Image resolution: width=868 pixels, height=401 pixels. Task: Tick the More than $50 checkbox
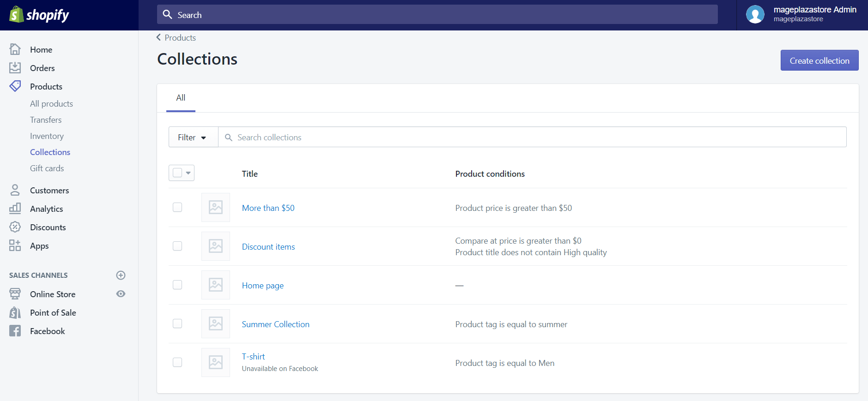pos(177,207)
